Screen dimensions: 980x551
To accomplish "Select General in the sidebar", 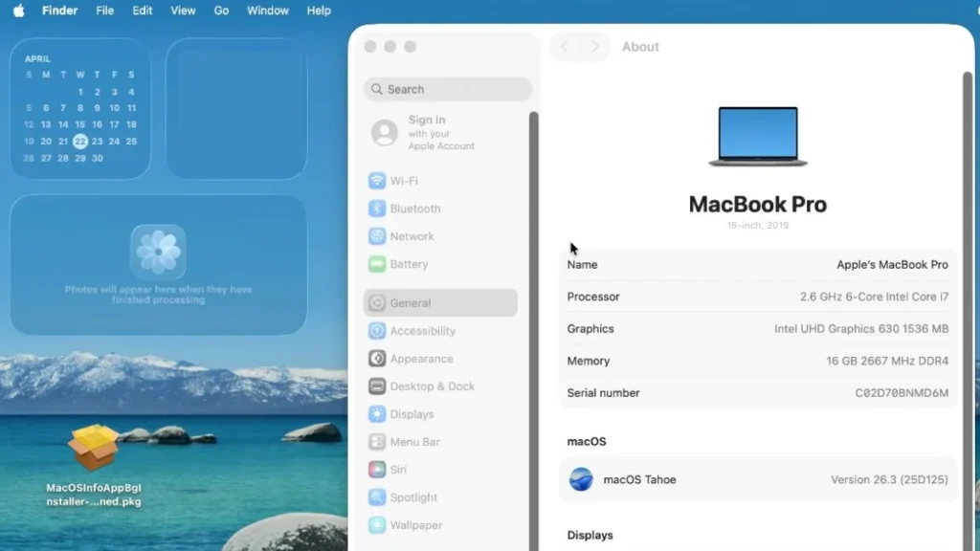I will pyautogui.click(x=412, y=302).
